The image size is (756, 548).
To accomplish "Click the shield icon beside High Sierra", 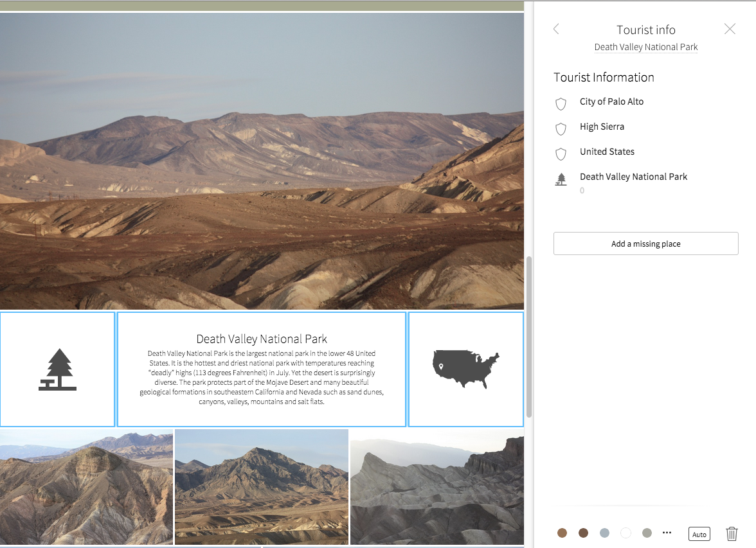I will pos(561,129).
